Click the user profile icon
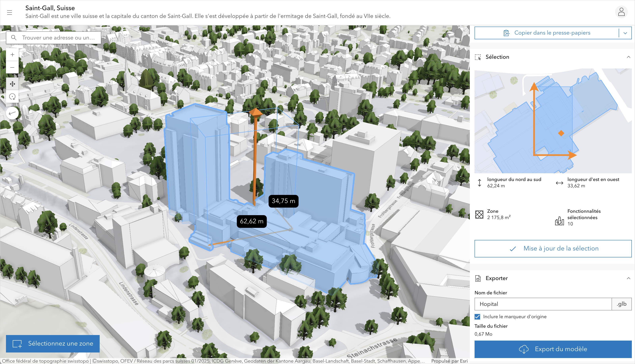 click(x=621, y=12)
